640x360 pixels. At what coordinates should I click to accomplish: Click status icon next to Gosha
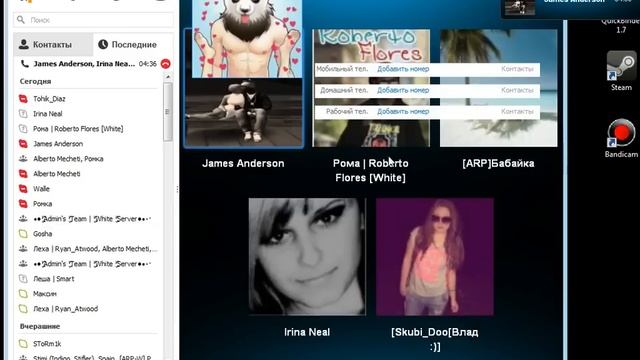point(23,234)
